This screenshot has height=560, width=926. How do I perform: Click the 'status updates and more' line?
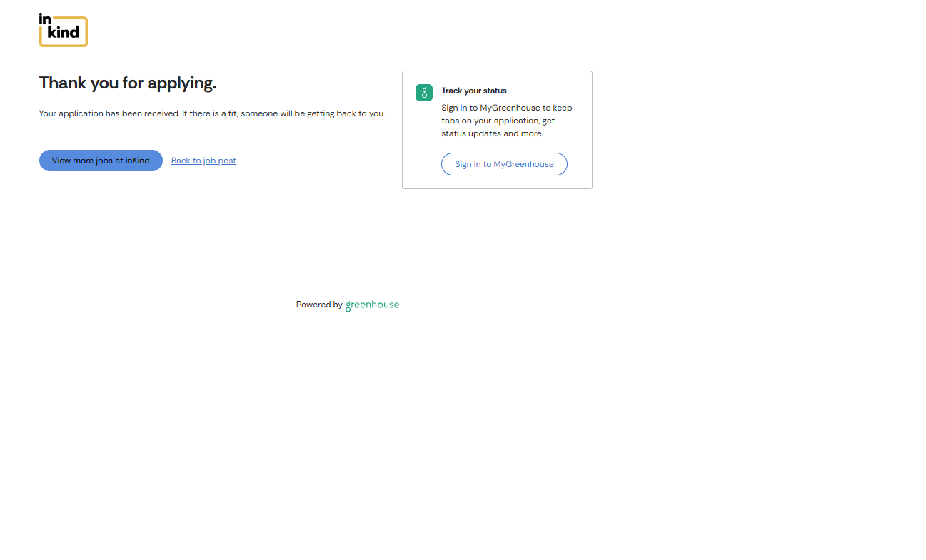tap(492, 133)
